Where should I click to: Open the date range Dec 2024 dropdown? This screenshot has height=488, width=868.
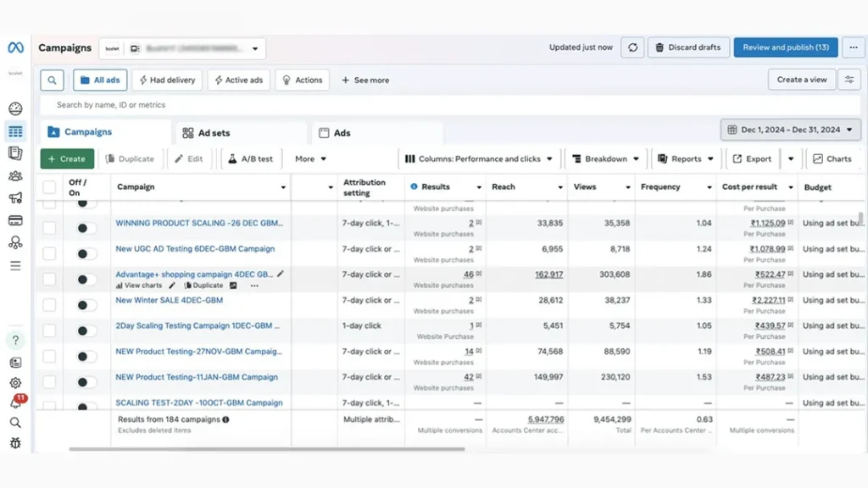coord(790,130)
